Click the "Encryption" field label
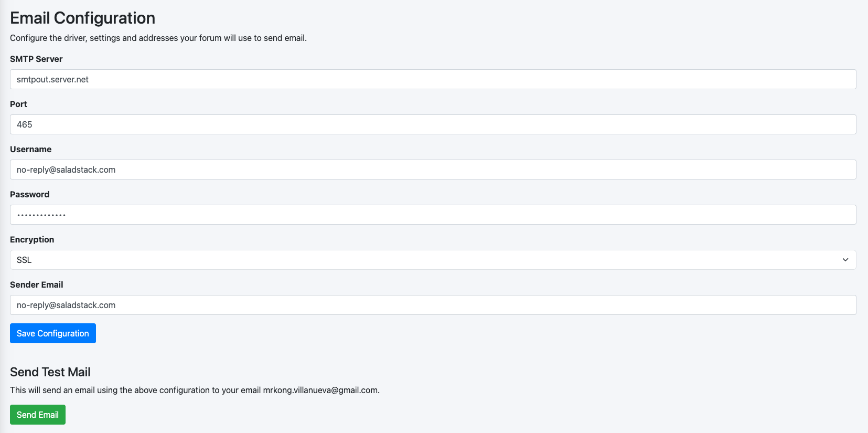 coord(32,239)
